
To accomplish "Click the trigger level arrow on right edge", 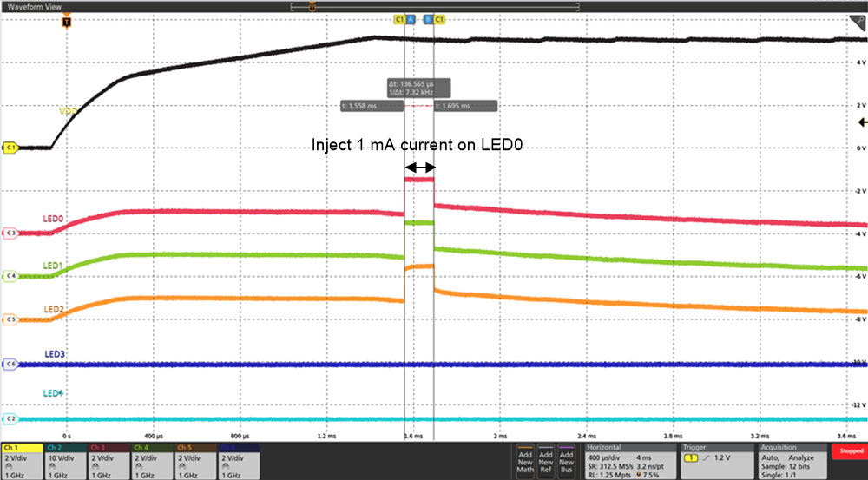I will [860, 123].
